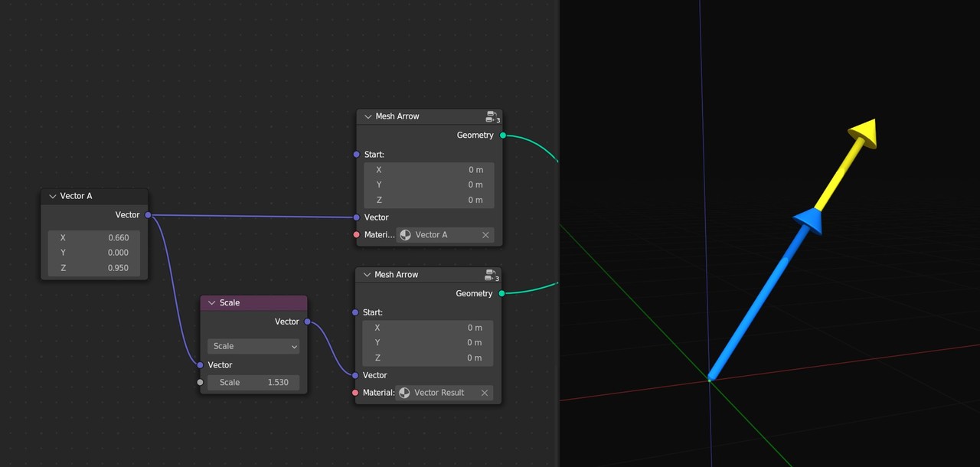Click the node group icon on bottom Mesh Arrow
Viewport: 980px width, 467px height.
pyautogui.click(x=492, y=275)
